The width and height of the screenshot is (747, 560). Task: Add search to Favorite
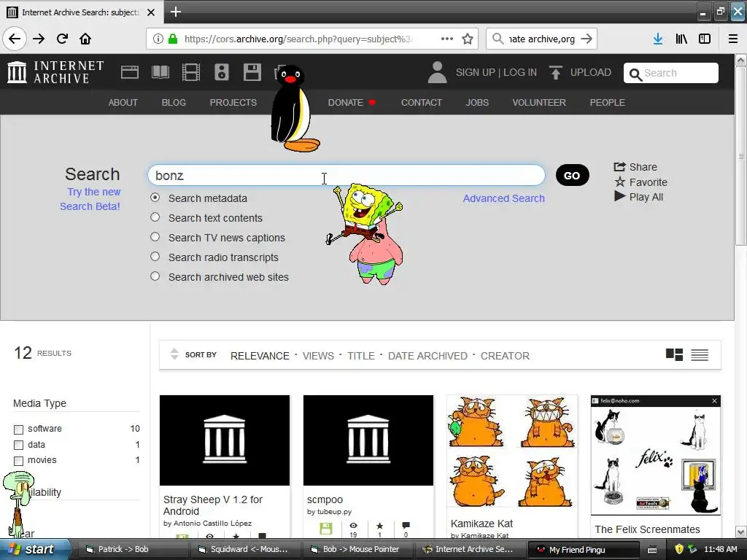tap(640, 182)
